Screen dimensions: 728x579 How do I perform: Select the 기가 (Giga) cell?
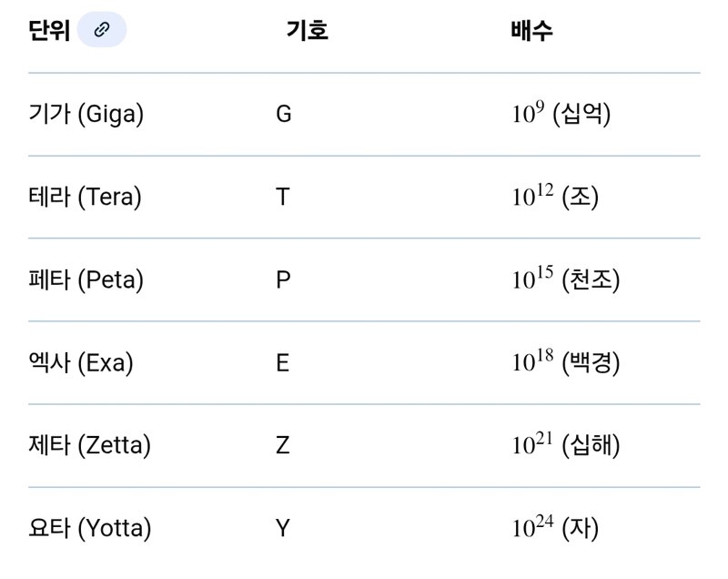point(86,115)
